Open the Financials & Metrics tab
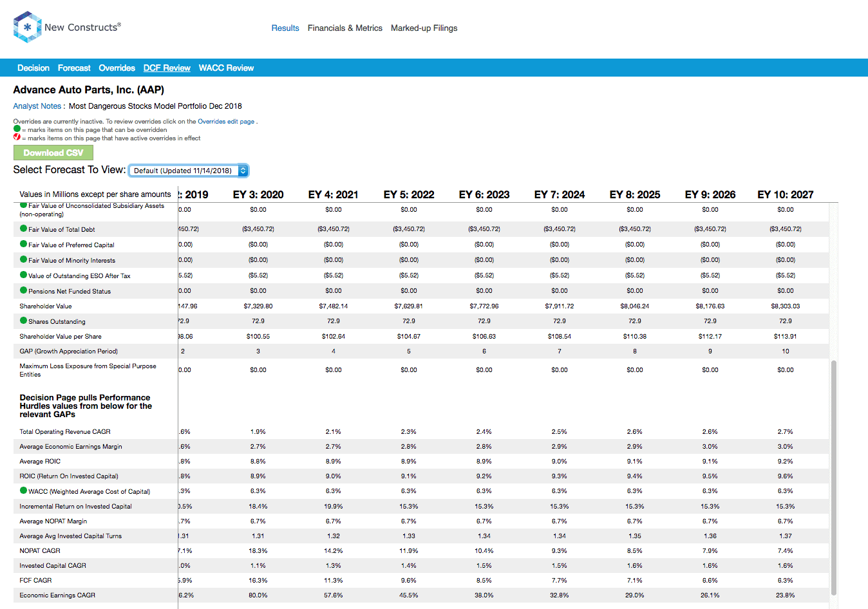The height and width of the screenshot is (609, 868). [345, 28]
